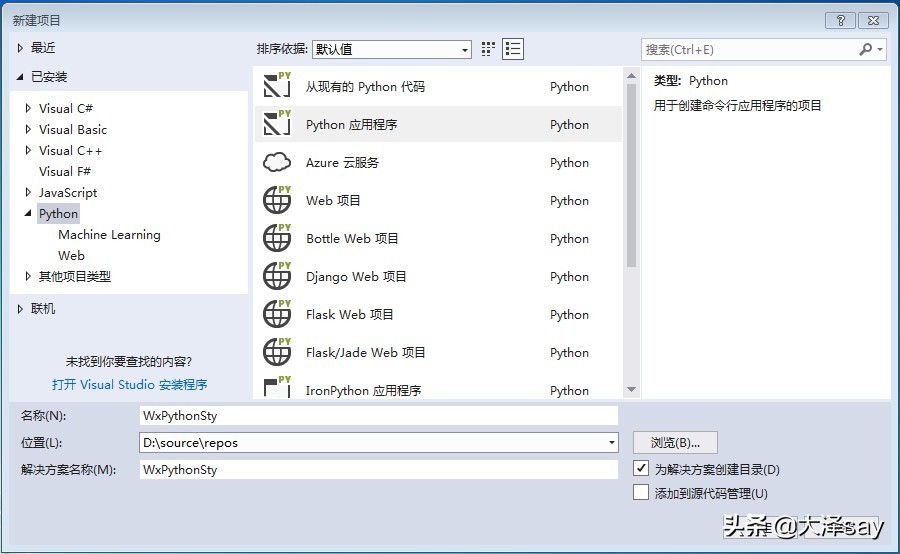Expand the Visual Basic node

click(x=28, y=129)
